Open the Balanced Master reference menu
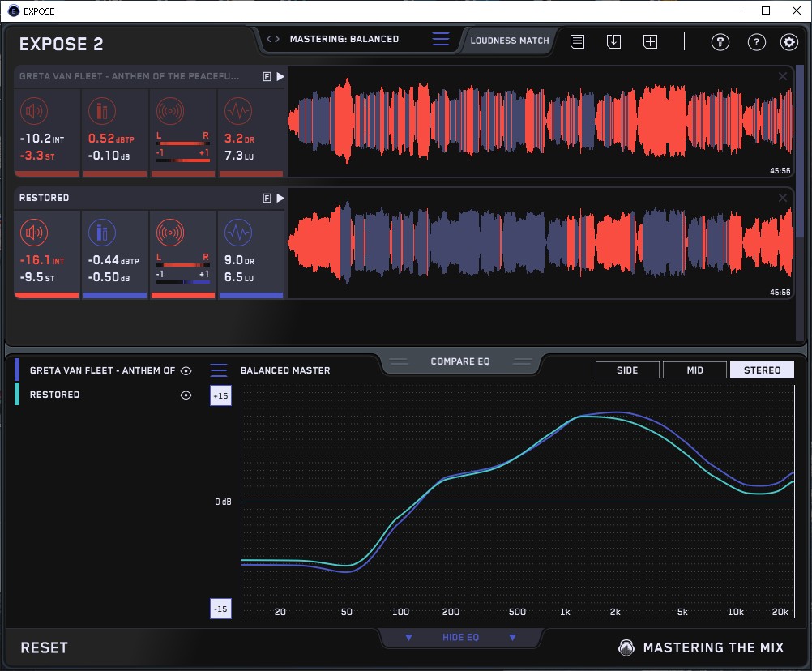 [219, 370]
